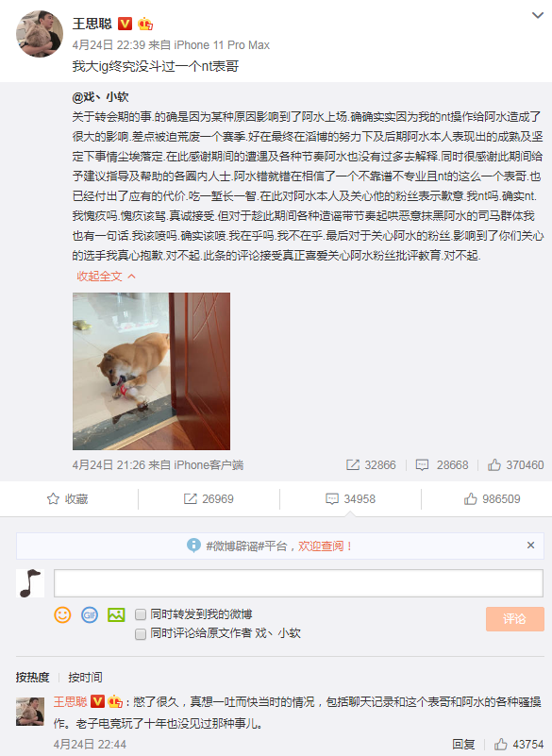Focus the comment text input box
This screenshot has width=552, height=756.
click(298, 583)
